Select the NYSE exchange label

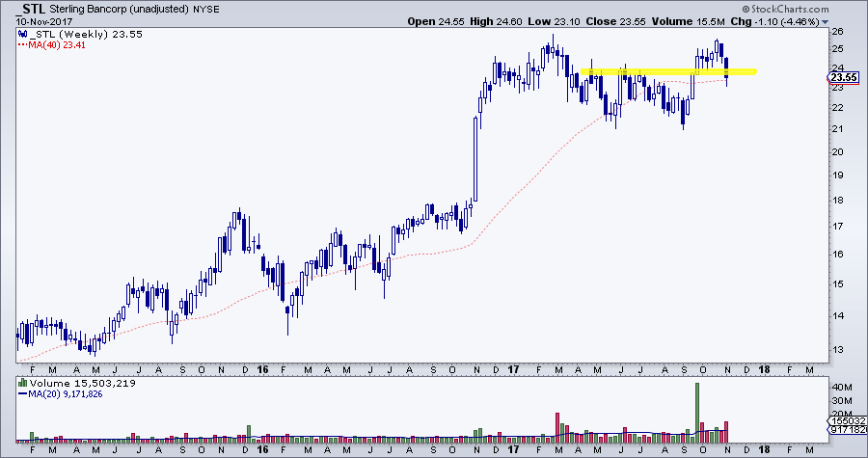tap(206, 10)
